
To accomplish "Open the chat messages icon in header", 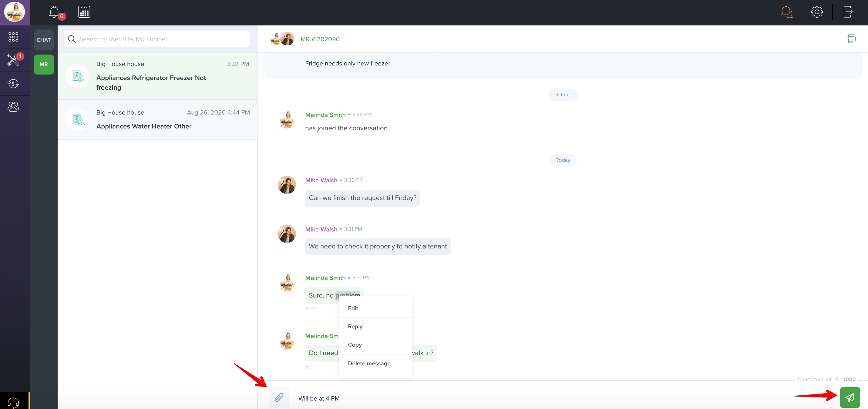I will tap(787, 12).
